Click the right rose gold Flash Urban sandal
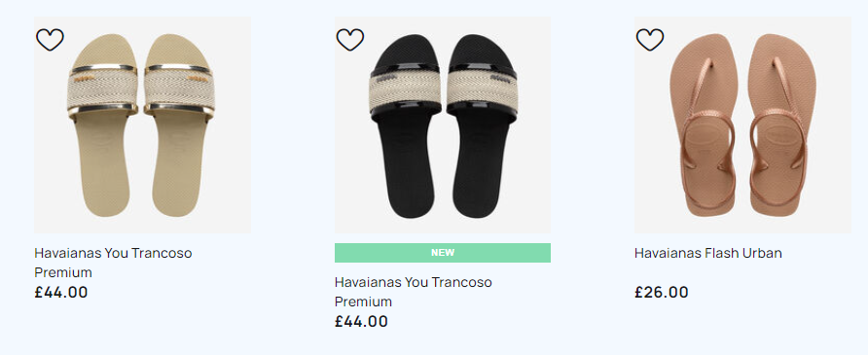This screenshot has height=355, width=868. pos(781,124)
